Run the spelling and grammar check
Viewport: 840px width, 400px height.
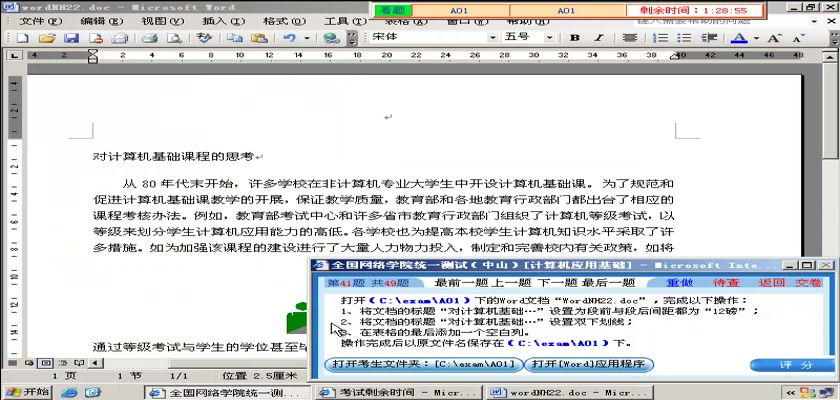pyautogui.click(x=204, y=38)
